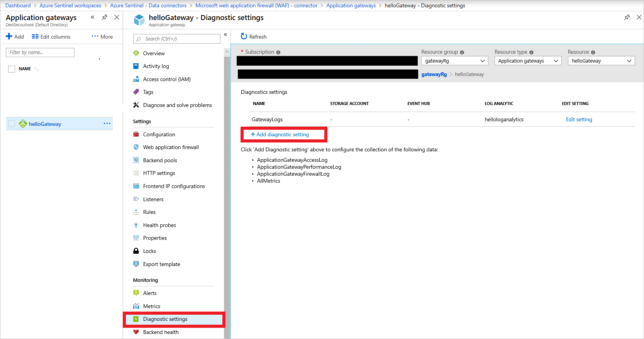Image resolution: width=644 pixels, height=339 pixels.
Task: Select HTTP settings icon
Action: point(136,173)
